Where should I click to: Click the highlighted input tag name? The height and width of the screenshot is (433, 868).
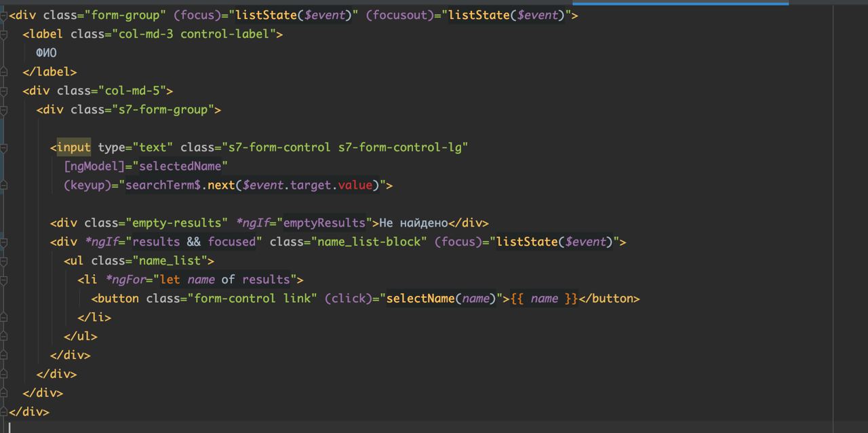[x=73, y=147]
